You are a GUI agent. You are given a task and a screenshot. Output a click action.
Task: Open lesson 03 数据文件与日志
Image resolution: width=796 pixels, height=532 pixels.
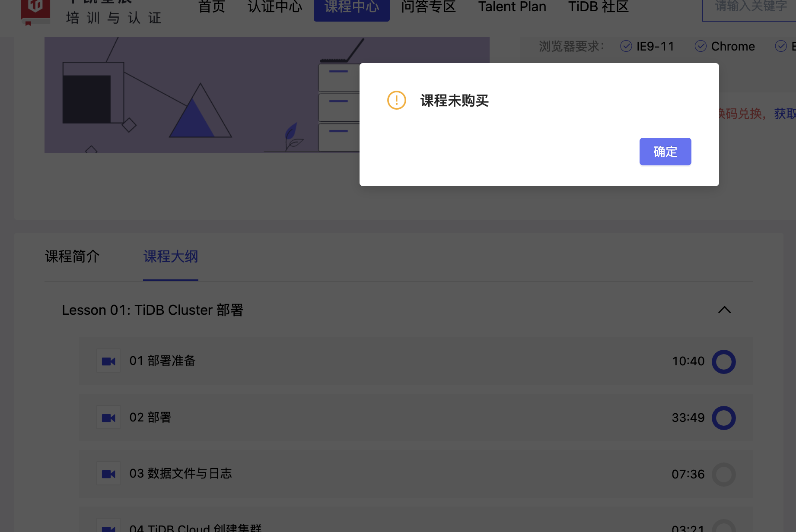click(x=416, y=474)
